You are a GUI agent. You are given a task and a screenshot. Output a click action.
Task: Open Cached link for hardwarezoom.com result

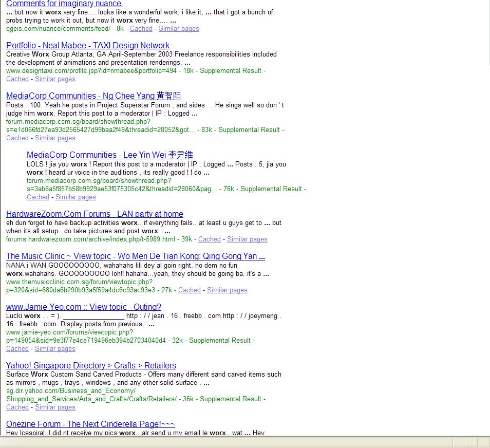coord(210,239)
